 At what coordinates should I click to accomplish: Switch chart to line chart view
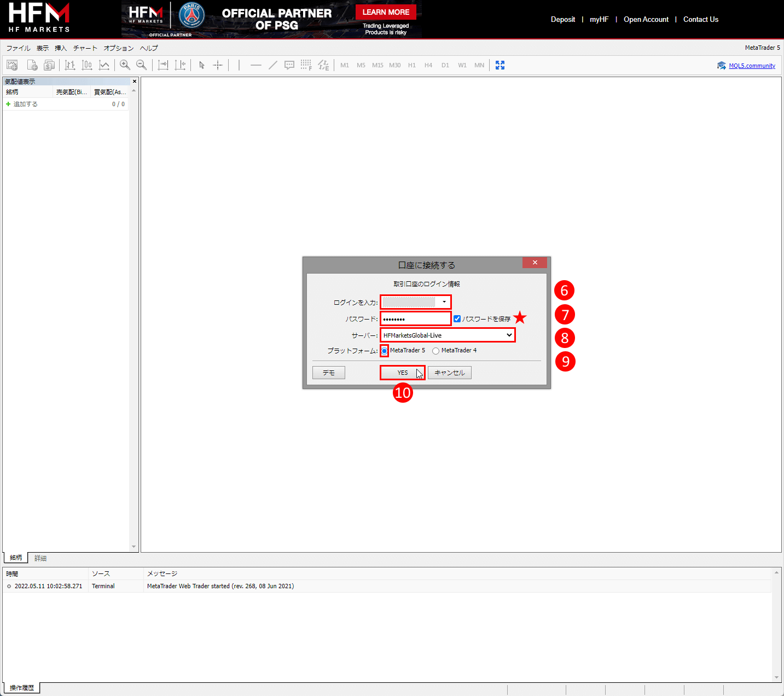pyautogui.click(x=104, y=65)
